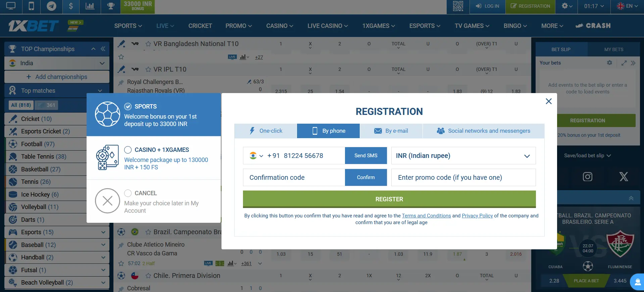Open the QR code icon
The image size is (644, 292).
(x=458, y=6)
